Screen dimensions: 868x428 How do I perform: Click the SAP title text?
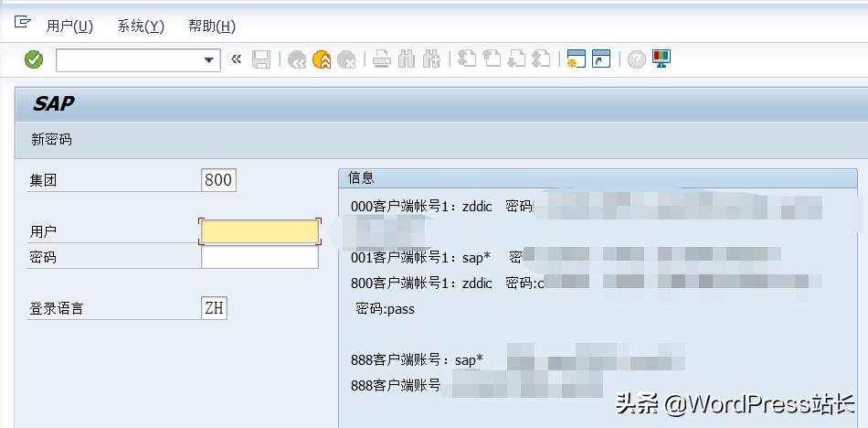click(54, 103)
